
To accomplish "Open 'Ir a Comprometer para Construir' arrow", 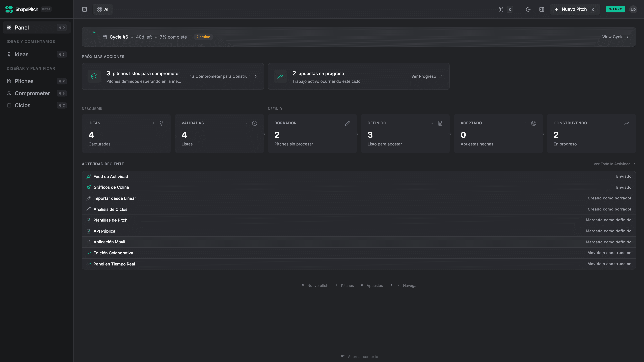I will [255, 76].
